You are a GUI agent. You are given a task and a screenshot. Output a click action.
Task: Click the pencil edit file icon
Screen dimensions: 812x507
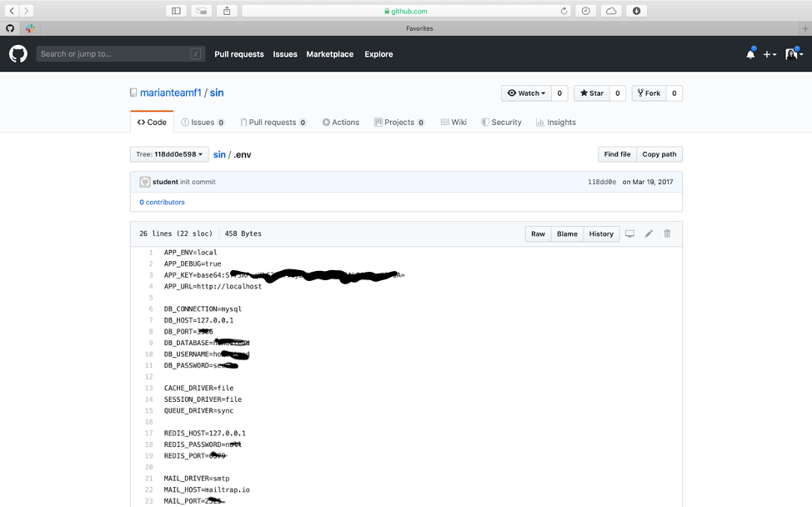(649, 234)
